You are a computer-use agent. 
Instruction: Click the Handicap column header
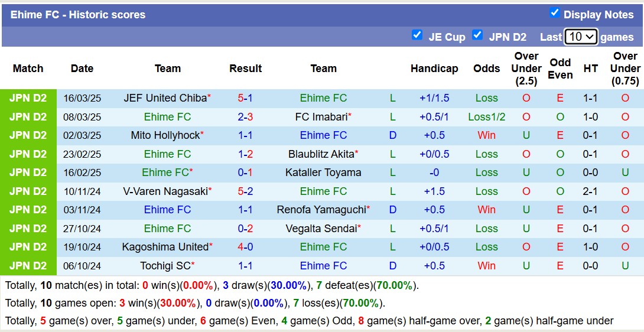click(434, 69)
